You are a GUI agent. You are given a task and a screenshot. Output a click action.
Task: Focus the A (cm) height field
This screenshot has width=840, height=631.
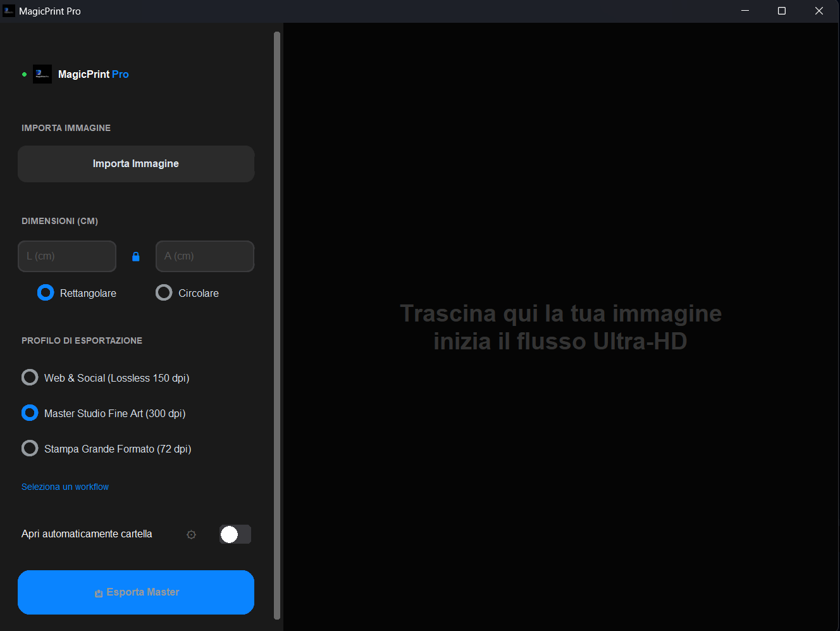(205, 256)
